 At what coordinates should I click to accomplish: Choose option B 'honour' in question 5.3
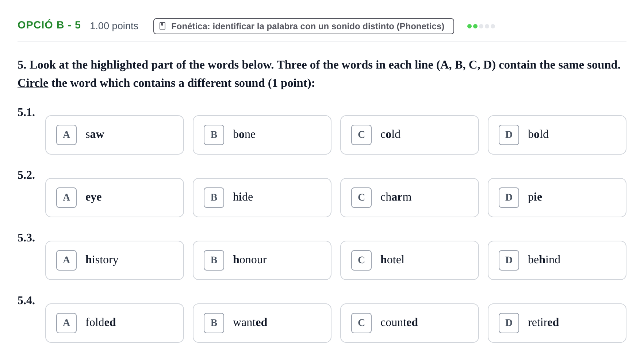coord(262,260)
